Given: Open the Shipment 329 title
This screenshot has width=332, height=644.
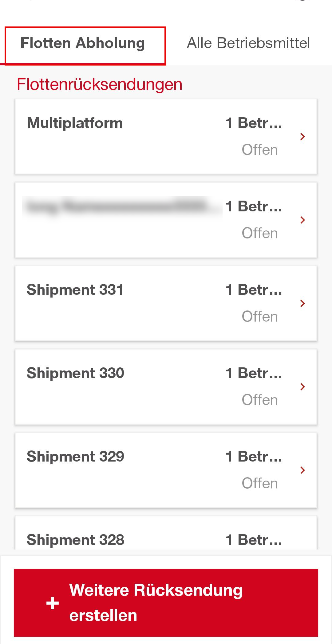Looking at the screenshot, I should click(x=75, y=457).
